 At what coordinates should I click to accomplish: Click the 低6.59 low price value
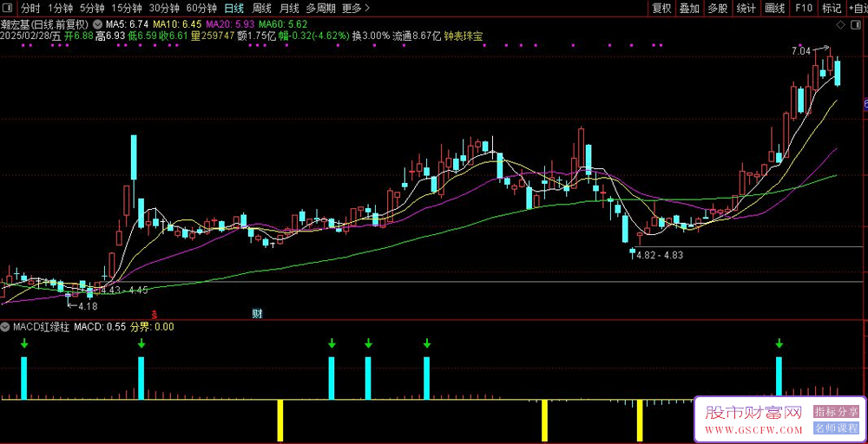[141, 36]
